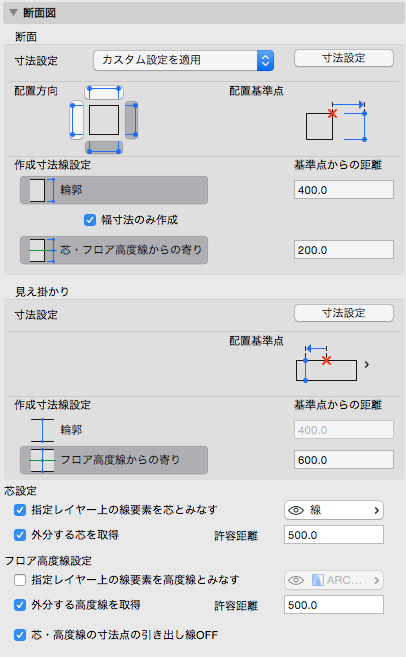This screenshot has height=657, width=406.
Task: Click the 断面 寸法設定 button
Action: [x=344, y=58]
